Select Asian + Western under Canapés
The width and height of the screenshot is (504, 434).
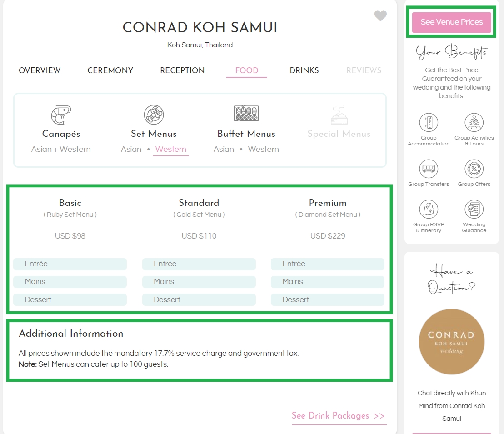point(61,149)
